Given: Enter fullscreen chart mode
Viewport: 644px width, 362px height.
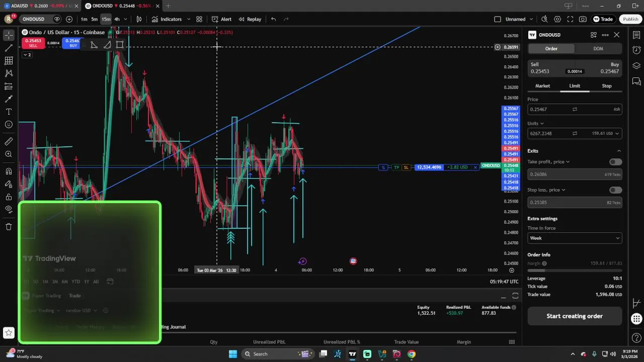Looking at the screenshot, I should pyautogui.click(x=570, y=19).
